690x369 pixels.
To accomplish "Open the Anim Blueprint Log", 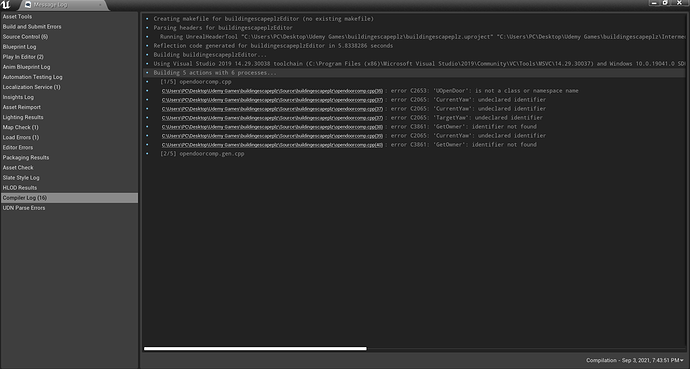I will [69, 67].
